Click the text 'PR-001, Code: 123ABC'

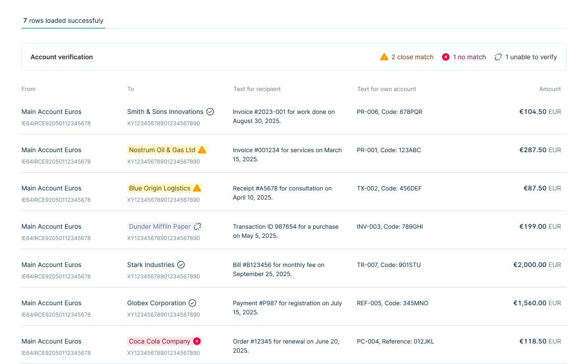pos(389,150)
